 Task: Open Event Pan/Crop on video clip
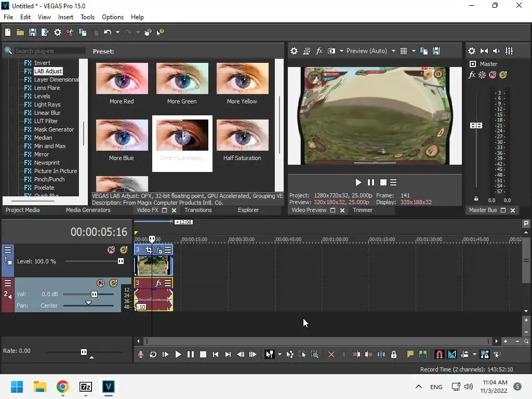(x=149, y=250)
